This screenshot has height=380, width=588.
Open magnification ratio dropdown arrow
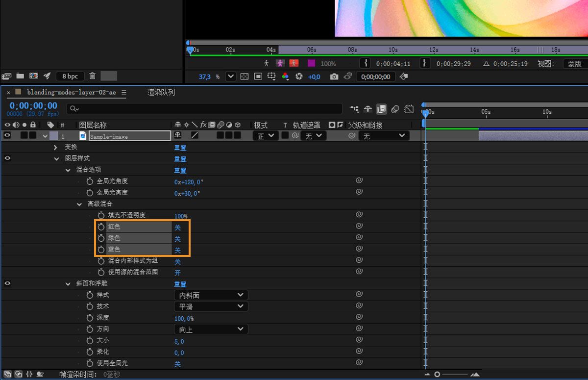click(x=231, y=76)
